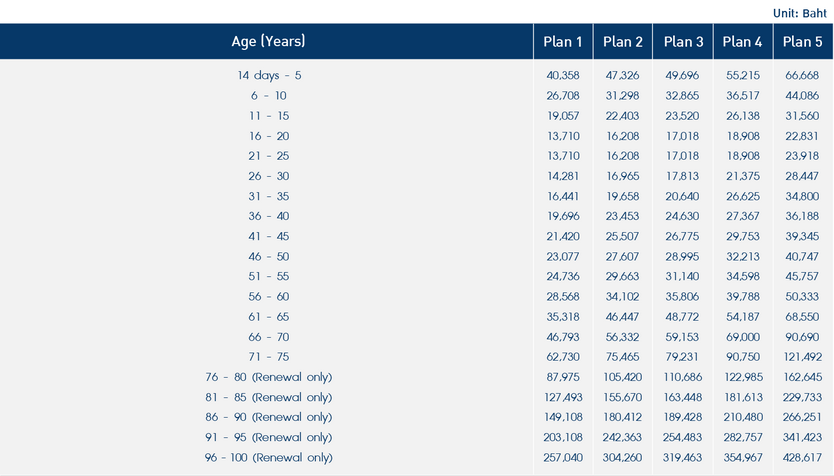Viewport: 834px width, 476px height.
Task: Select the '14 days - 5' age row label
Action: coord(269,75)
